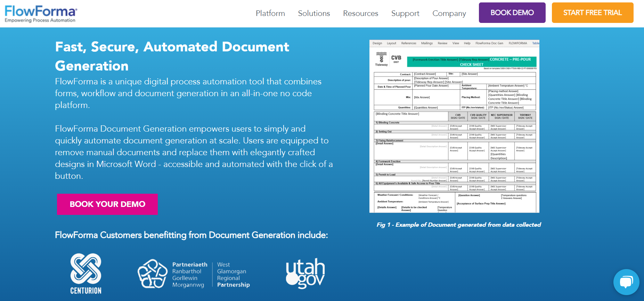Click the FlowForma Customers benefitting heading

coord(191,235)
